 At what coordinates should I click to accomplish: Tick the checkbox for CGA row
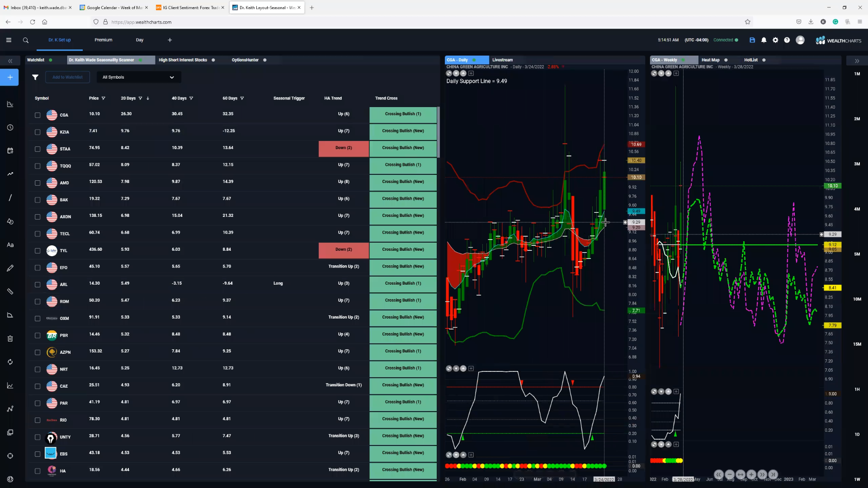coord(38,115)
